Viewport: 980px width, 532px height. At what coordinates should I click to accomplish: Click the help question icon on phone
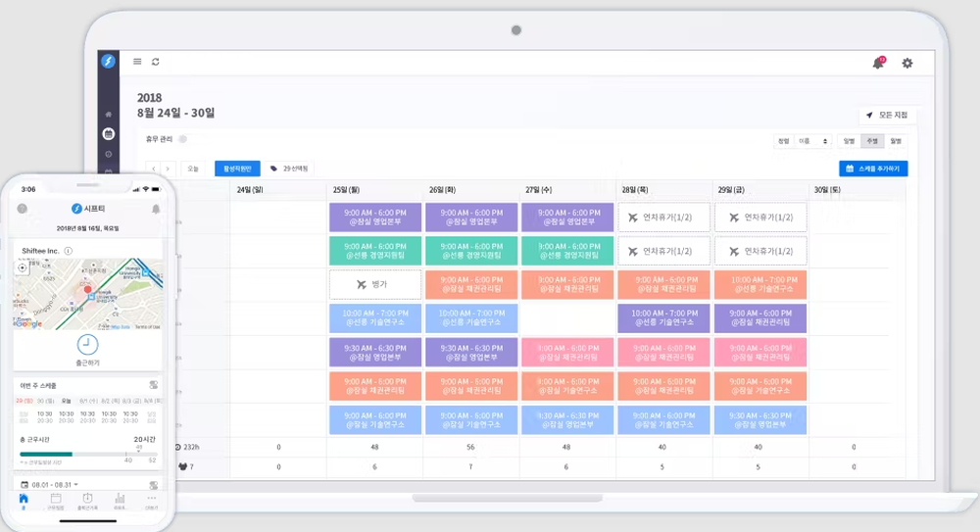point(23,209)
